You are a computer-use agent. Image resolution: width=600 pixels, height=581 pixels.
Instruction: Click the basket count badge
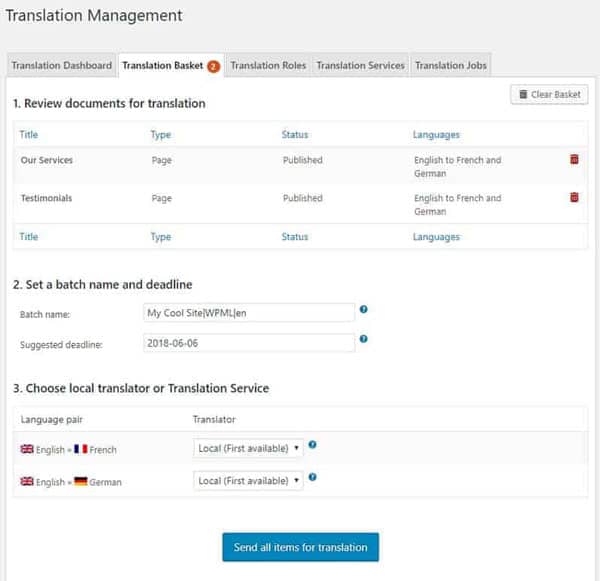[213, 66]
